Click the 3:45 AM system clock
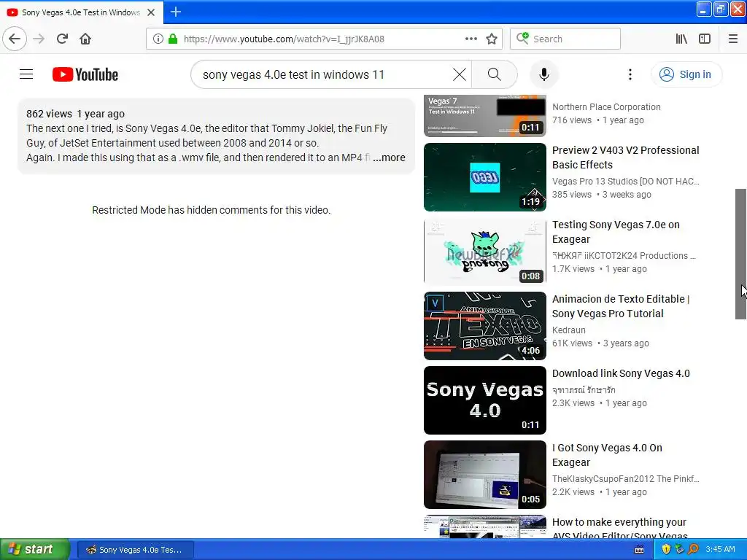The image size is (747, 560). (720, 549)
